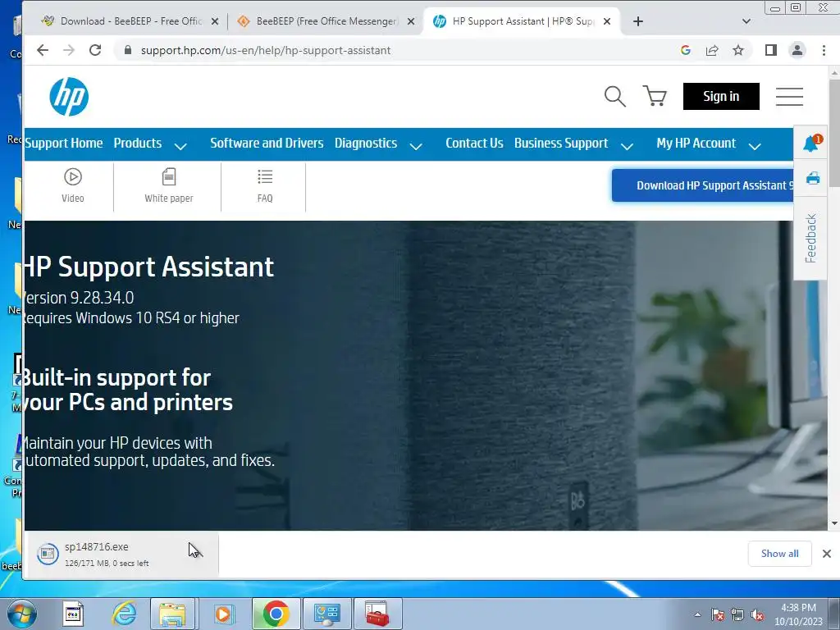Screen dimensions: 840x630
Task: Open the notepad-like taskbar icon
Action: (73, 614)
